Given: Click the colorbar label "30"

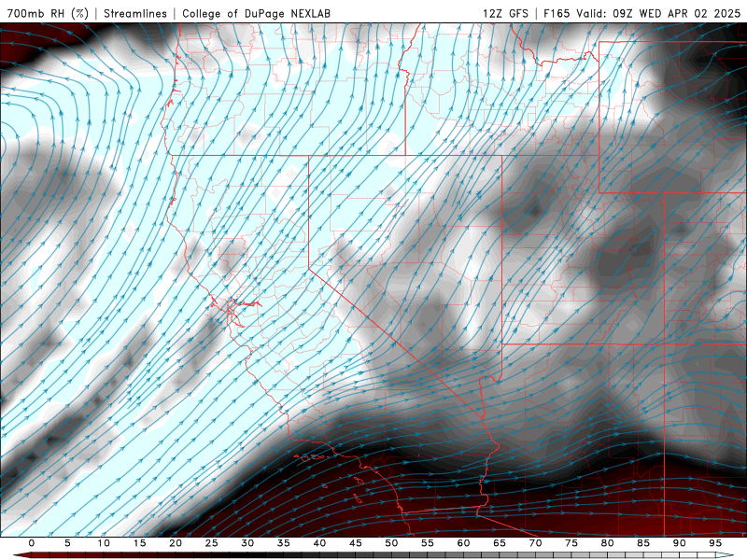Looking at the screenshot, I should (247, 543).
